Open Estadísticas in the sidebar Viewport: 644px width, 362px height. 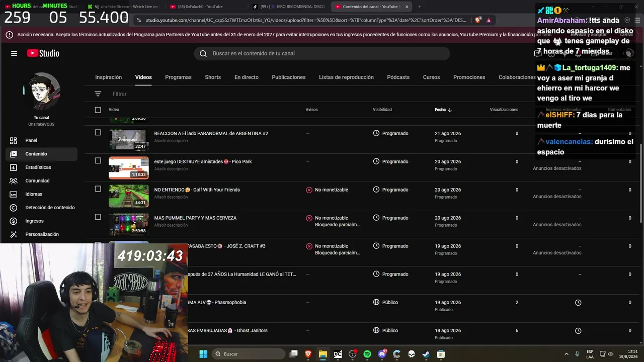tap(41, 167)
